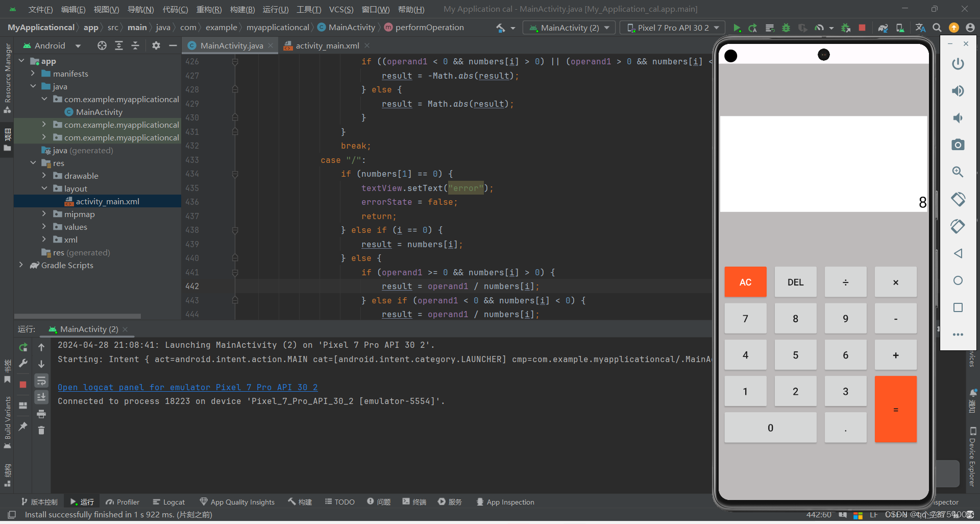Take an emulator screenshot with camera icon

point(958,145)
